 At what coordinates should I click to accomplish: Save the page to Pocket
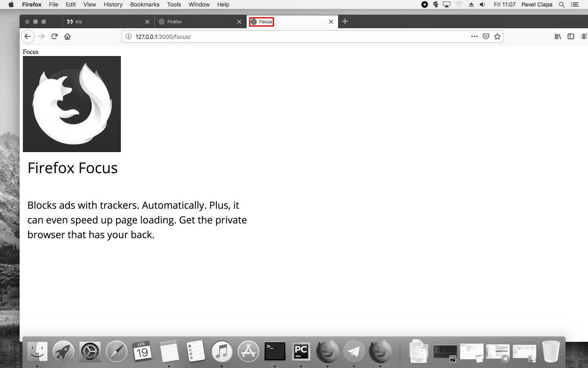486,36
